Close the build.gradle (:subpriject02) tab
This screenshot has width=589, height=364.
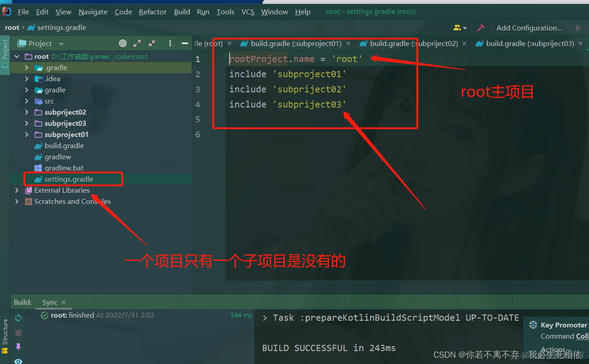tap(464, 44)
